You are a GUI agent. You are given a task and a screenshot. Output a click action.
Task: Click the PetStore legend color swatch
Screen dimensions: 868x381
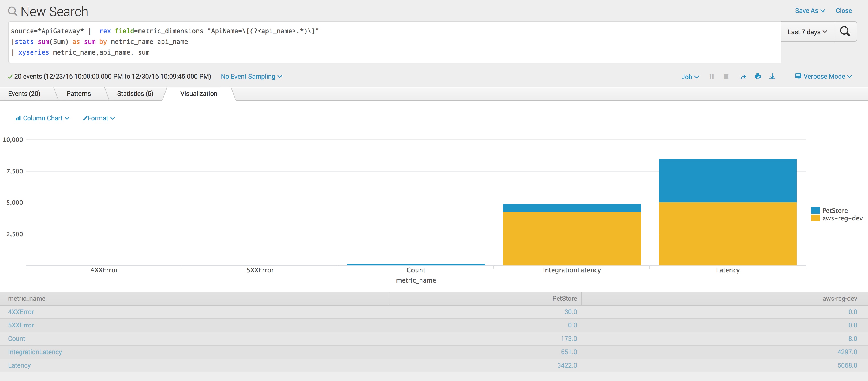pyautogui.click(x=815, y=210)
